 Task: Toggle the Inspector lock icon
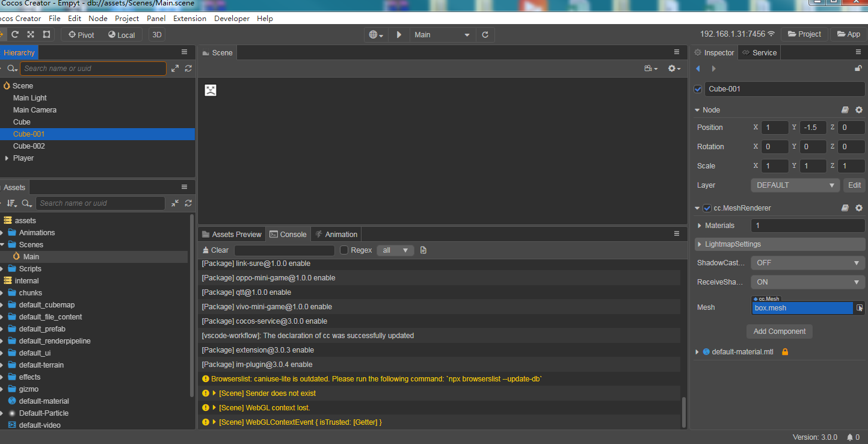(858, 69)
